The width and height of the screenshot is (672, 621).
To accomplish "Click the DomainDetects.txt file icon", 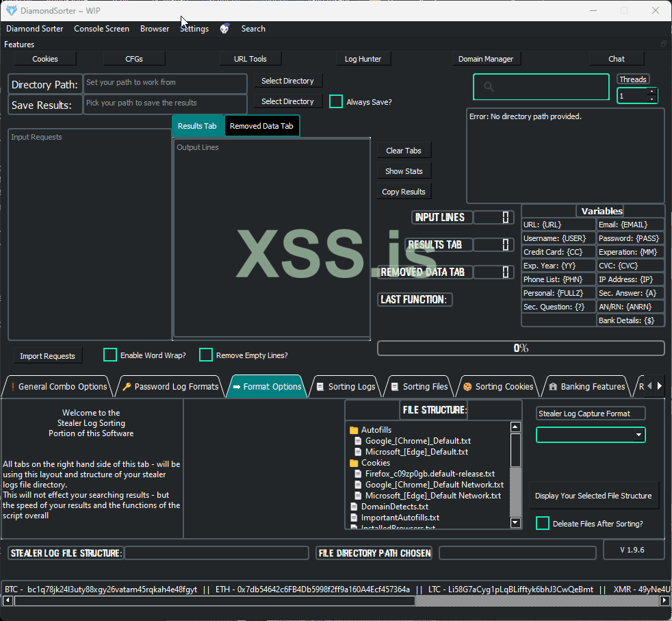I will point(354,507).
